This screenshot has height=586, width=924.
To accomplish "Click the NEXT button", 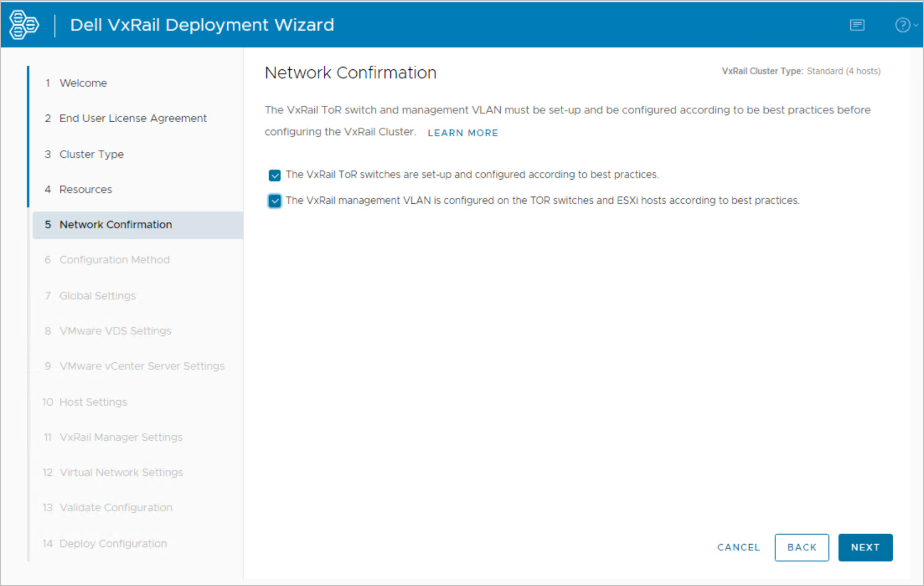I will coord(865,547).
